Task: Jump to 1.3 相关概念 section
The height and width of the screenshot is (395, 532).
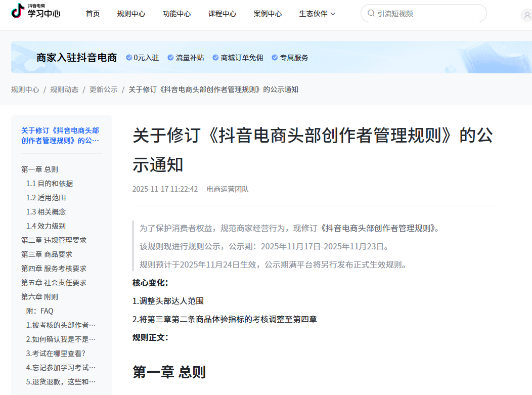Action: click(x=46, y=212)
